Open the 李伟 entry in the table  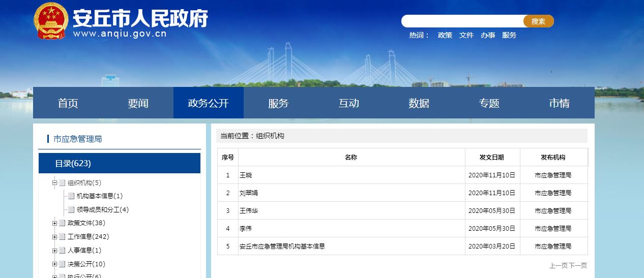pyautogui.click(x=246, y=229)
